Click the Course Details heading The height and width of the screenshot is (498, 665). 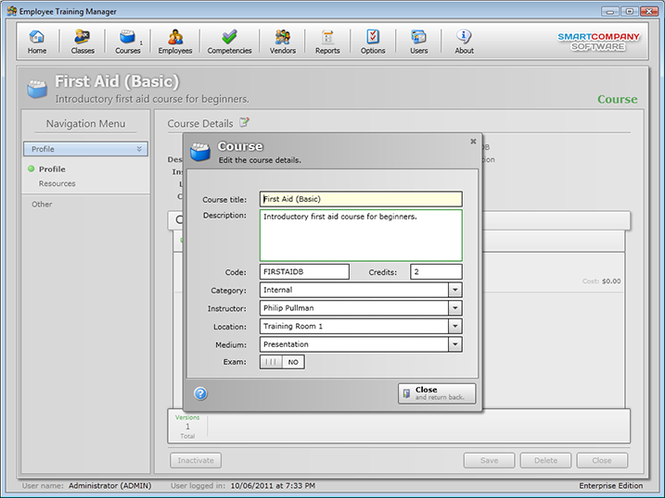pos(200,123)
